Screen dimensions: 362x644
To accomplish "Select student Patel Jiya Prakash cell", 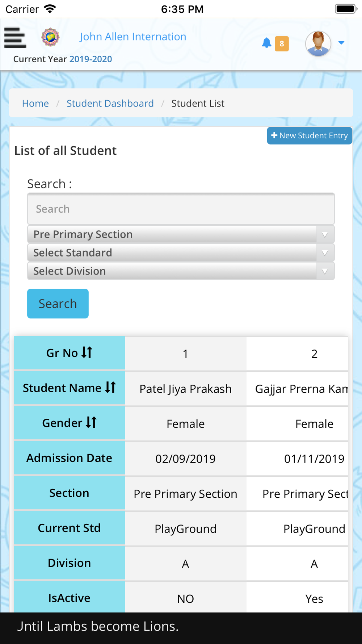I will 186,389.
